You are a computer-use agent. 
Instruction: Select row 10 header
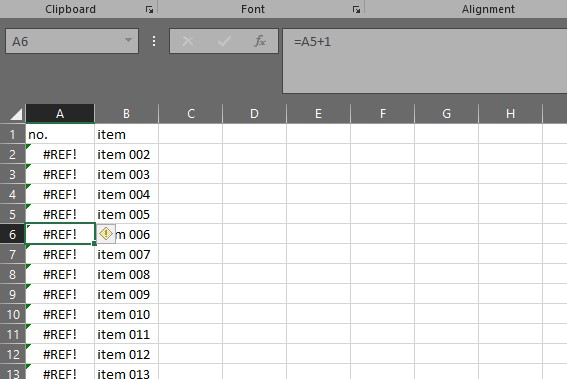coord(12,314)
